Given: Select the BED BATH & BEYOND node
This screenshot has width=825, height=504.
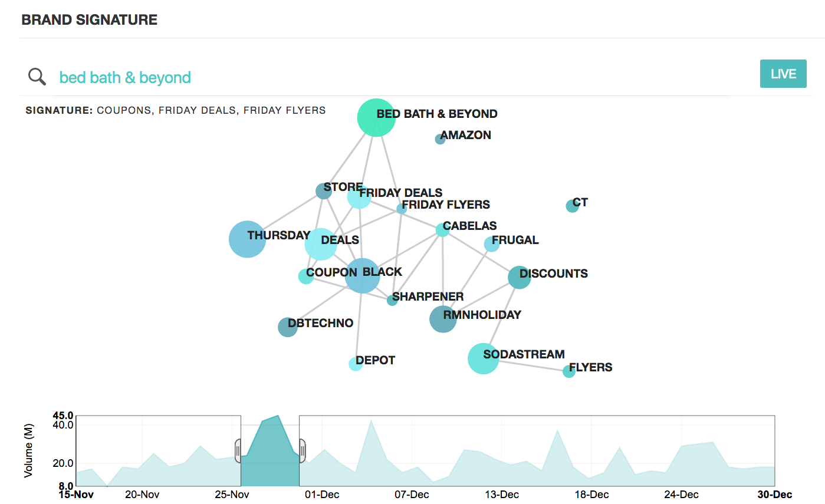Looking at the screenshot, I should [x=375, y=117].
